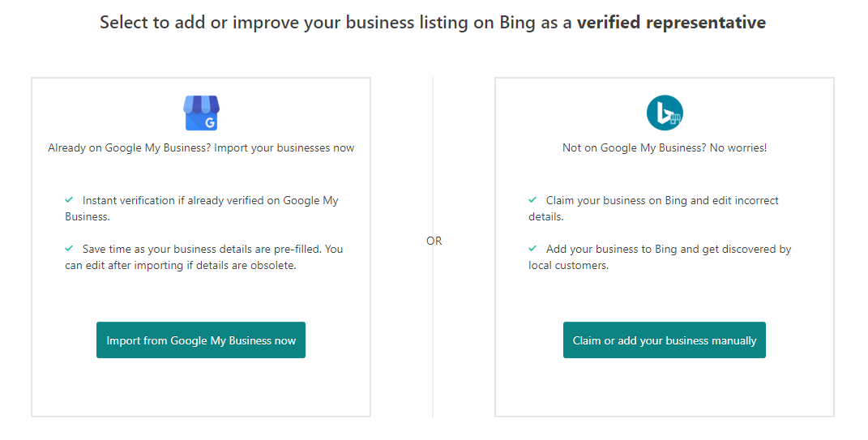Click bold 'verified representative' text in heading
Screen dimensions: 868x440
(x=671, y=23)
